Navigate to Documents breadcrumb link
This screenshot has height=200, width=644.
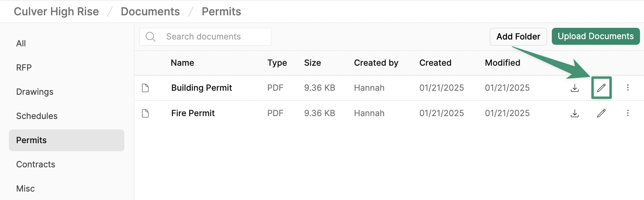pos(150,12)
